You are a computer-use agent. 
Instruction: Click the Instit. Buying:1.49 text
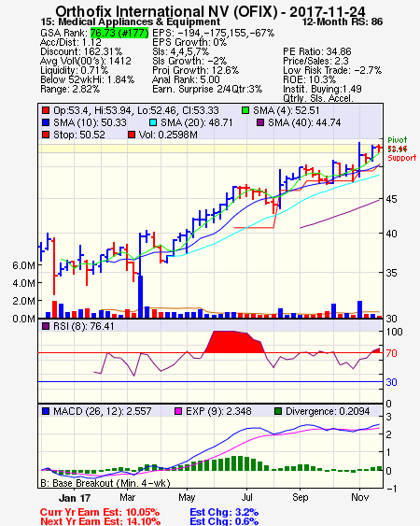coord(322,90)
